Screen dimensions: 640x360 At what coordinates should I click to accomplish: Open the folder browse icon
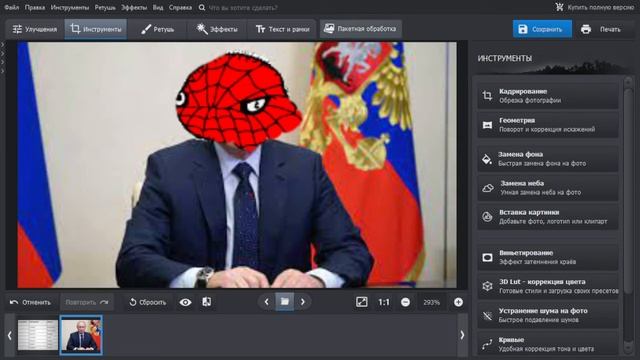pyautogui.click(x=284, y=302)
